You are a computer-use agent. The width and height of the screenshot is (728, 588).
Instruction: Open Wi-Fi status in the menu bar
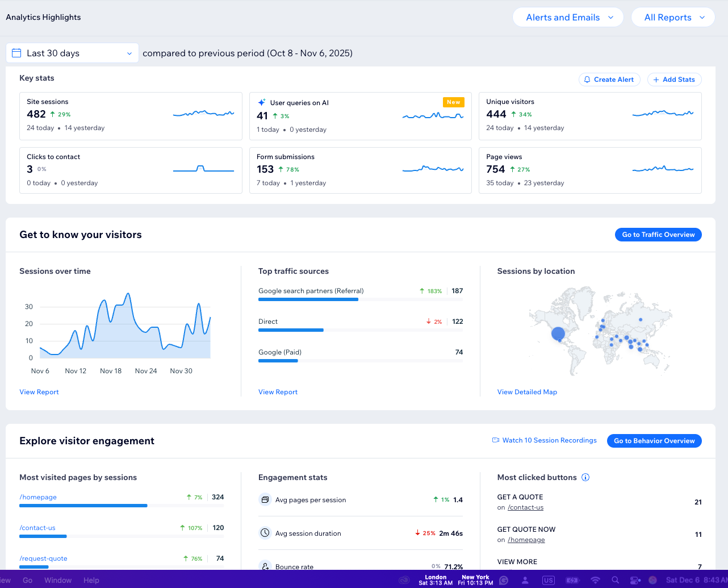pos(595,580)
